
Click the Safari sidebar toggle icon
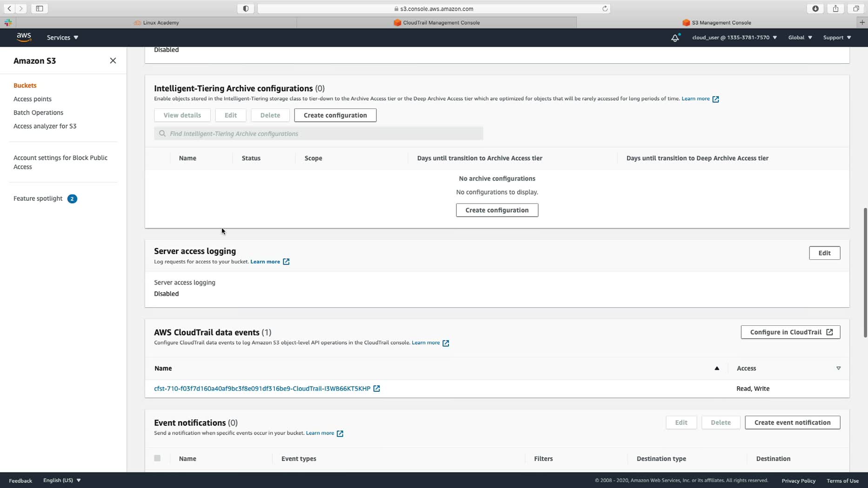click(x=40, y=8)
